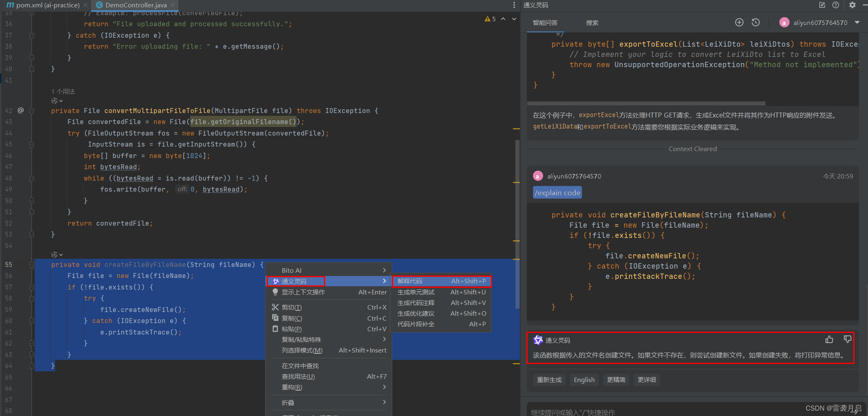Collapse fold marker at line 57

[x=31, y=287]
